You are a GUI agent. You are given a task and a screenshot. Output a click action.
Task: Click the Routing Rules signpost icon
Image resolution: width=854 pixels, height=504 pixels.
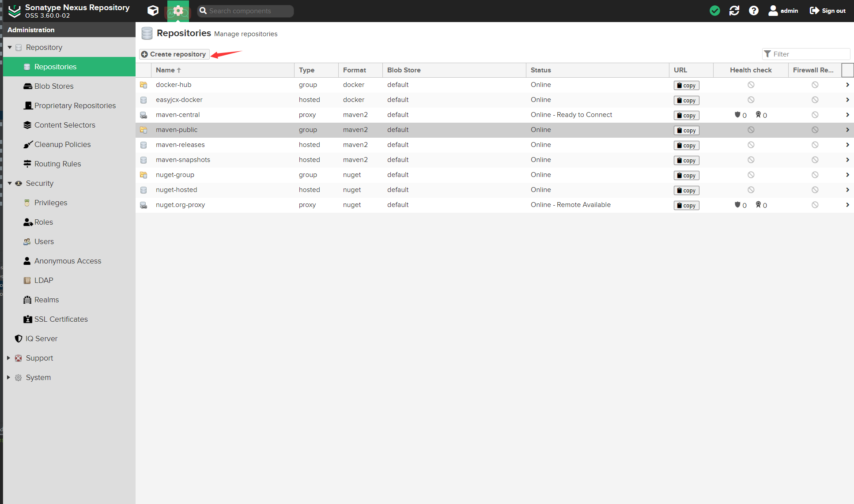(x=27, y=164)
